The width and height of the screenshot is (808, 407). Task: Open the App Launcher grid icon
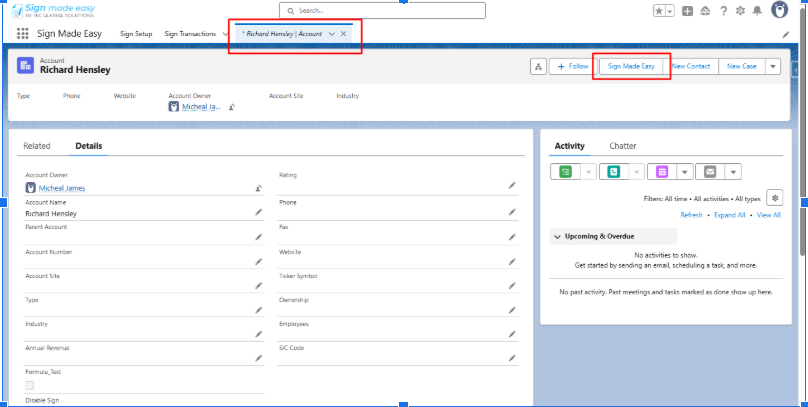[x=23, y=34]
